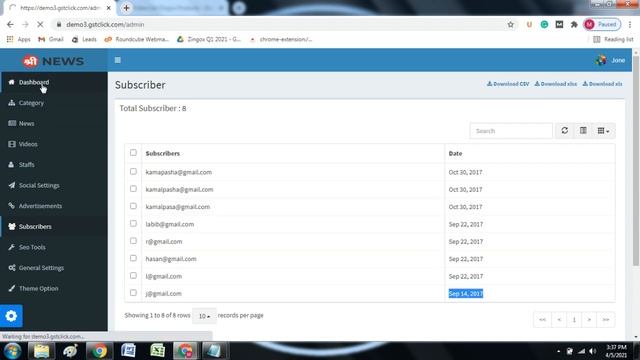
Task: Open the records per page dropdown
Action: (x=204, y=316)
